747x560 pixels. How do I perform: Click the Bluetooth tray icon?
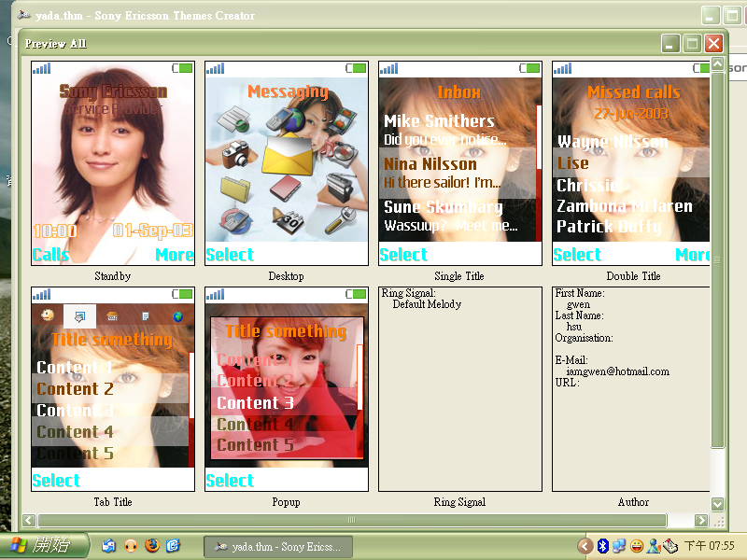(x=602, y=546)
